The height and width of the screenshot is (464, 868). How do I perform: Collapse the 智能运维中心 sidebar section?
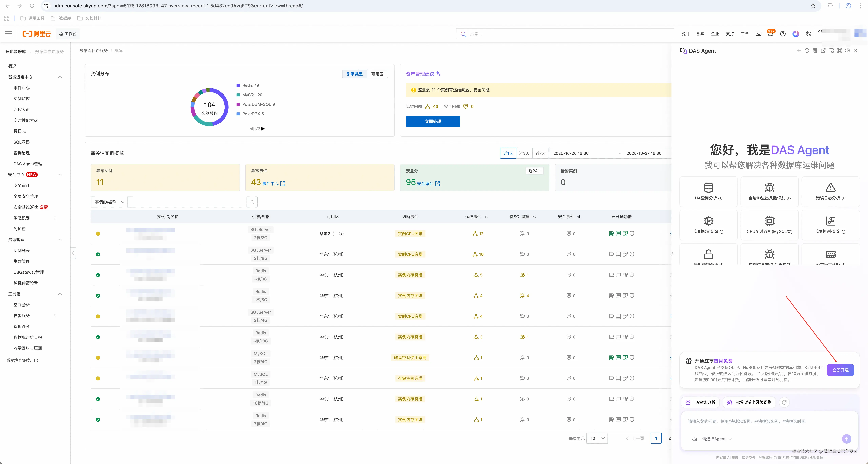[x=60, y=77]
